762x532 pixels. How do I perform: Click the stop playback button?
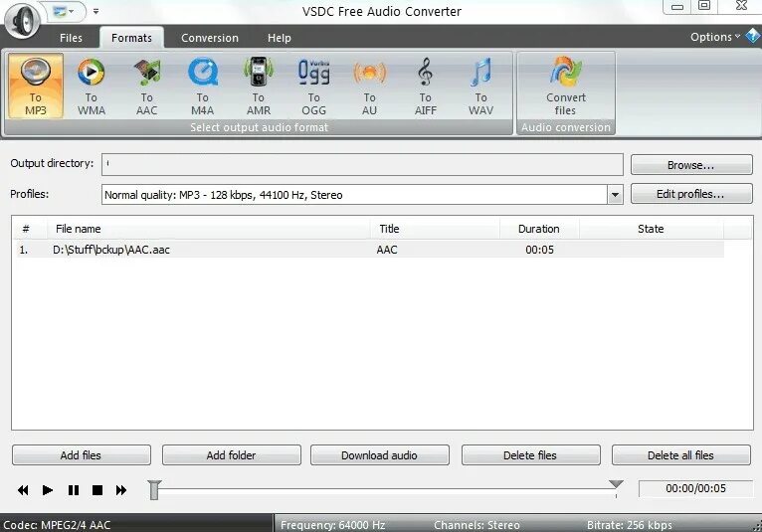[x=97, y=490]
